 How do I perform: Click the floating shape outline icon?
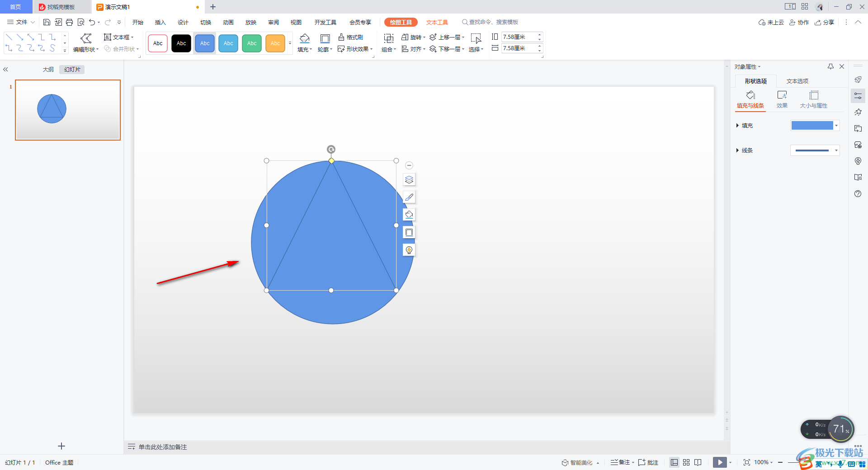(x=409, y=232)
